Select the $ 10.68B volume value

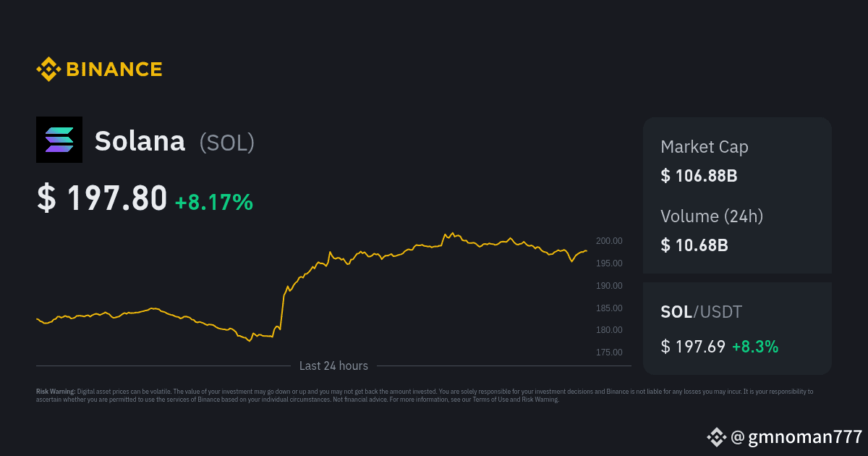click(694, 245)
